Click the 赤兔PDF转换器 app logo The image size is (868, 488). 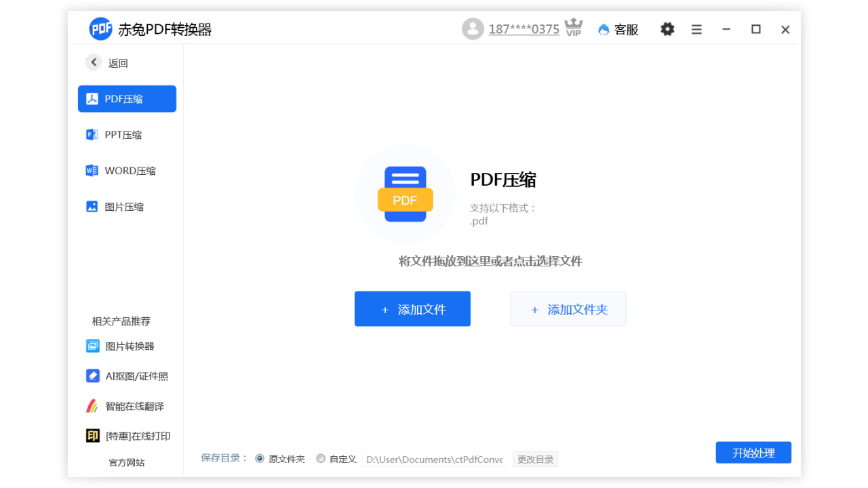(x=101, y=29)
